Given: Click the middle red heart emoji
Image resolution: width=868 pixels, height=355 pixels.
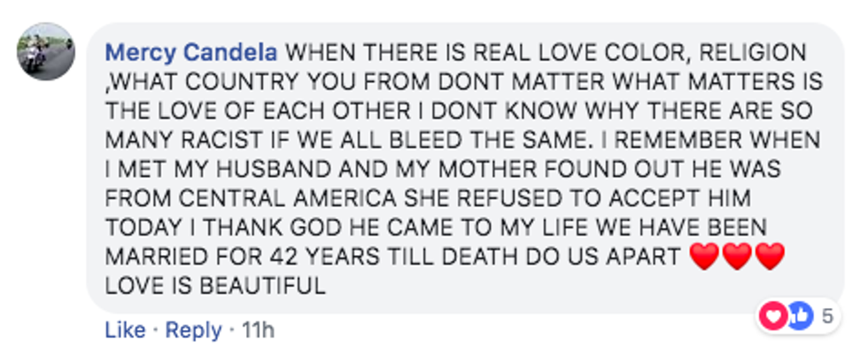Looking at the screenshot, I should coord(738,257).
